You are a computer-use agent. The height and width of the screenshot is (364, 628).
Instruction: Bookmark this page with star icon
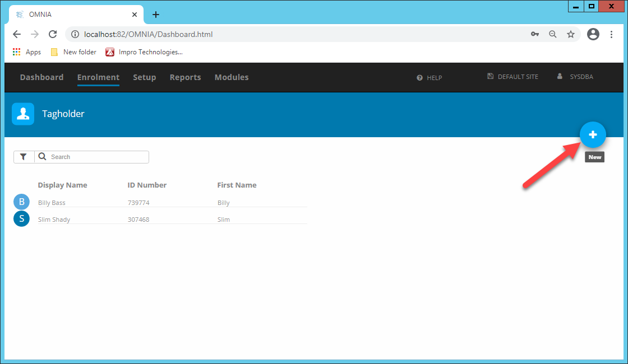coord(571,34)
